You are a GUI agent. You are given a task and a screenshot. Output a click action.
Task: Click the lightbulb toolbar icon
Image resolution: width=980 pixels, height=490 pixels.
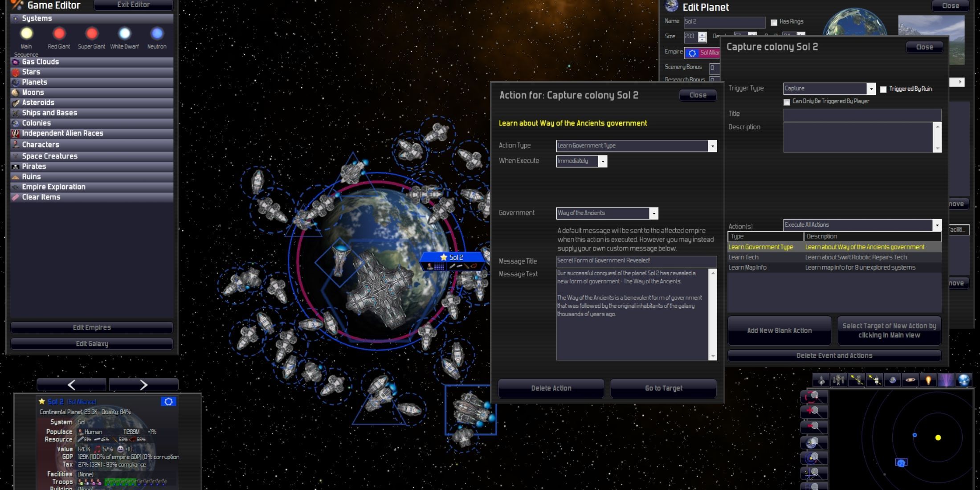(x=928, y=380)
